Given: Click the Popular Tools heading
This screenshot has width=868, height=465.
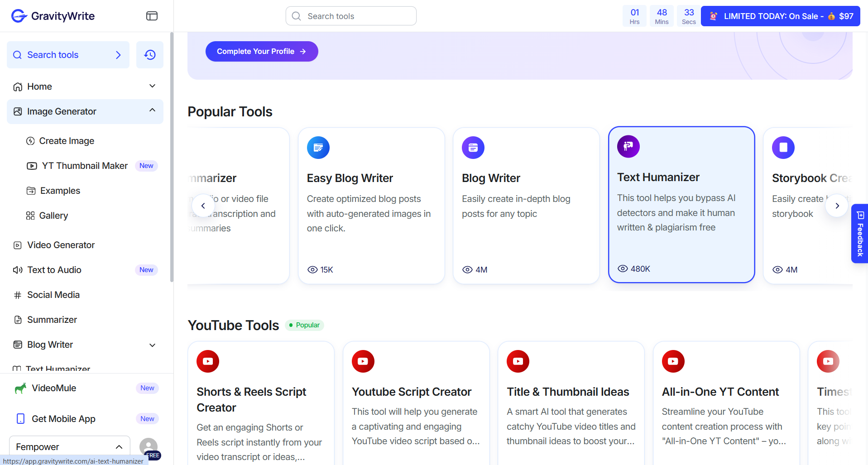Looking at the screenshot, I should click(x=230, y=111).
